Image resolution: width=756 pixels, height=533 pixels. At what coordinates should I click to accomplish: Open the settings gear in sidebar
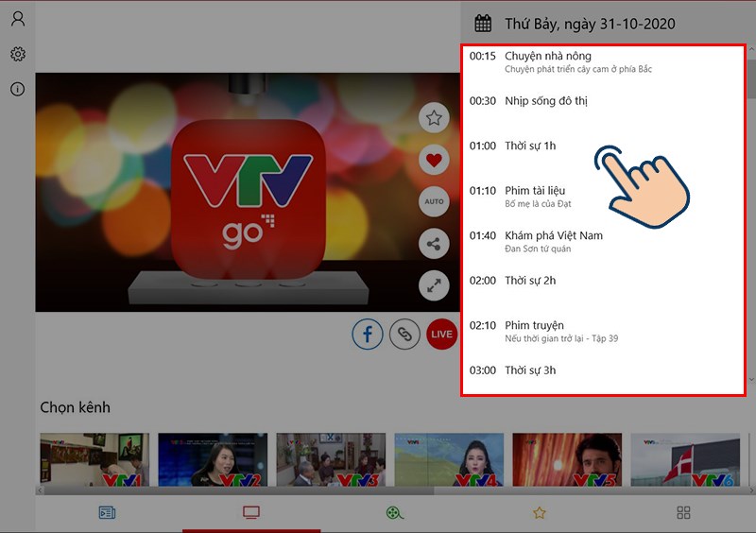coord(18,54)
